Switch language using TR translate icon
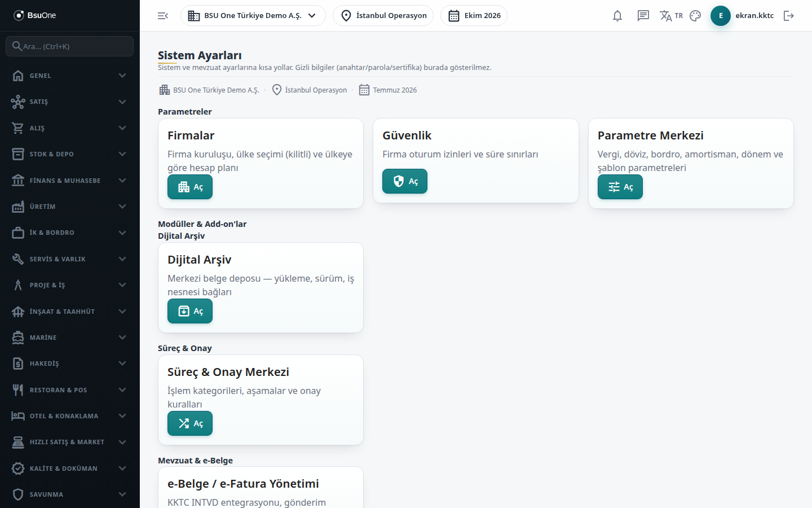Image resolution: width=812 pixels, height=508 pixels. pos(671,16)
